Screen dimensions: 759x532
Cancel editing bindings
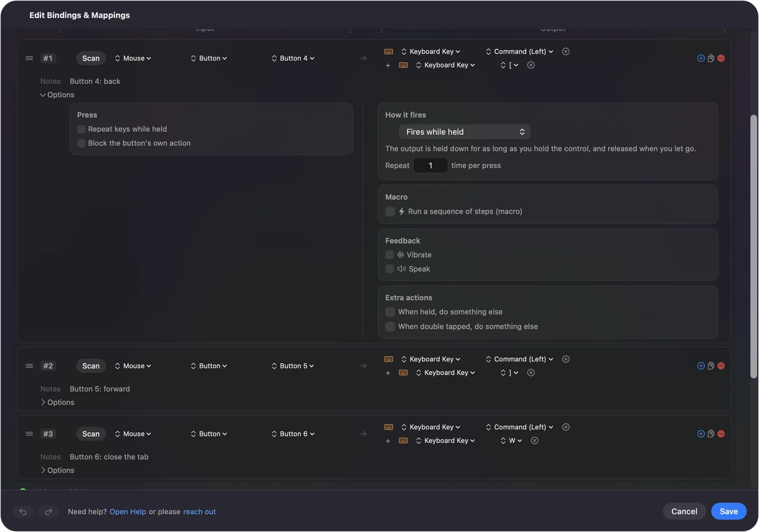(x=684, y=511)
